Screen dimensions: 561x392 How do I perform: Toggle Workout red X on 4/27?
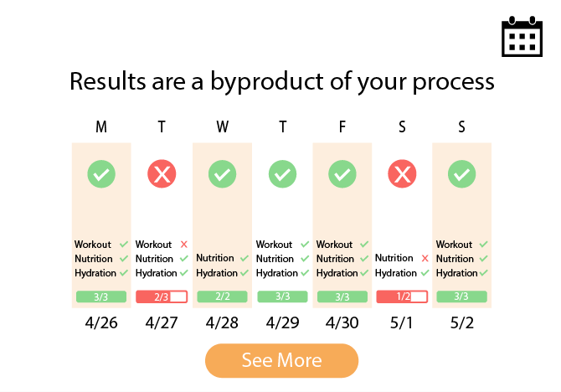pyautogui.click(x=184, y=245)
